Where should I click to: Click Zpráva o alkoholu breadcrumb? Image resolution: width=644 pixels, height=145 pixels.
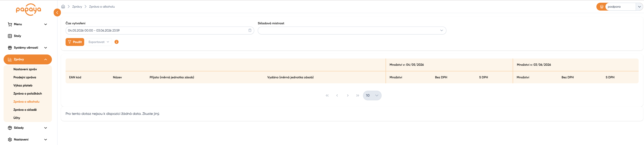click(x=102, y=7)
